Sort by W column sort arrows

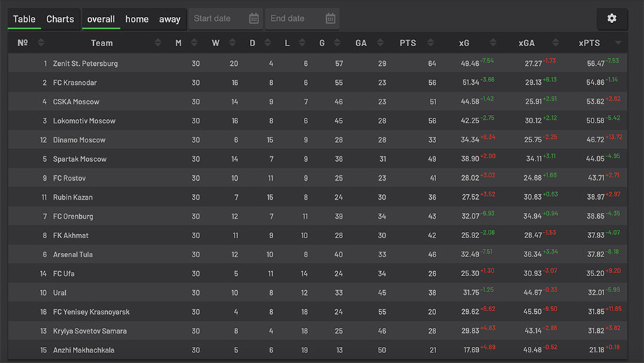coord(232,43)
